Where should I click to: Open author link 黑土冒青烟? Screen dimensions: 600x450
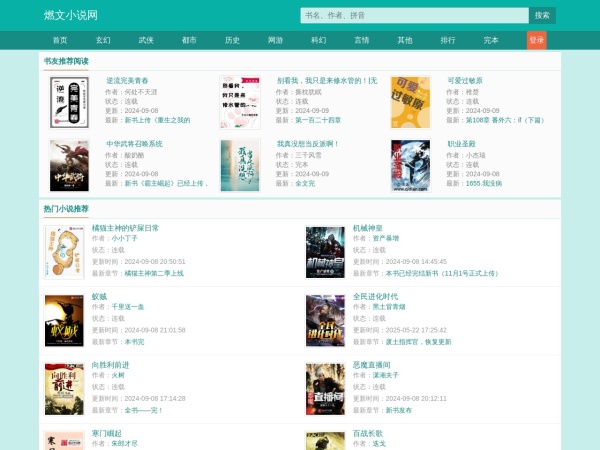389,307
